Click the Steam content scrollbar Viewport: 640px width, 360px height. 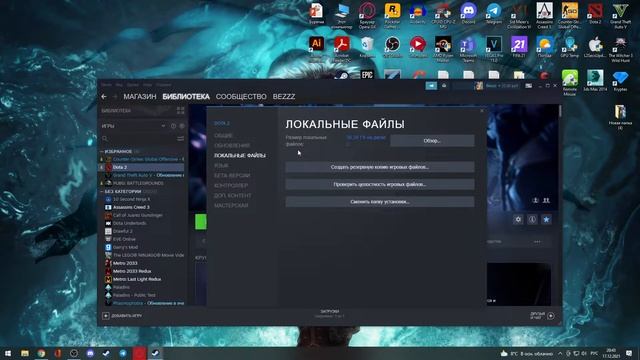point(560,110)
